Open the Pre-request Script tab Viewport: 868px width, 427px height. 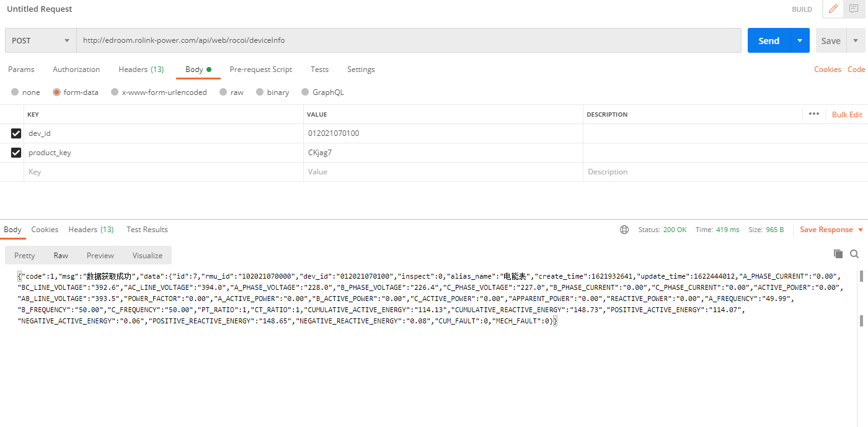point(260,70)
